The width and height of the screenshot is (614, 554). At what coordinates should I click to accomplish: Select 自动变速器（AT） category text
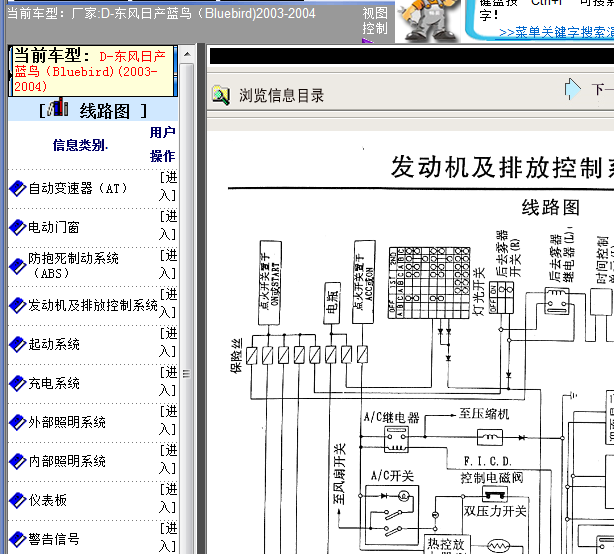point(78,189)
